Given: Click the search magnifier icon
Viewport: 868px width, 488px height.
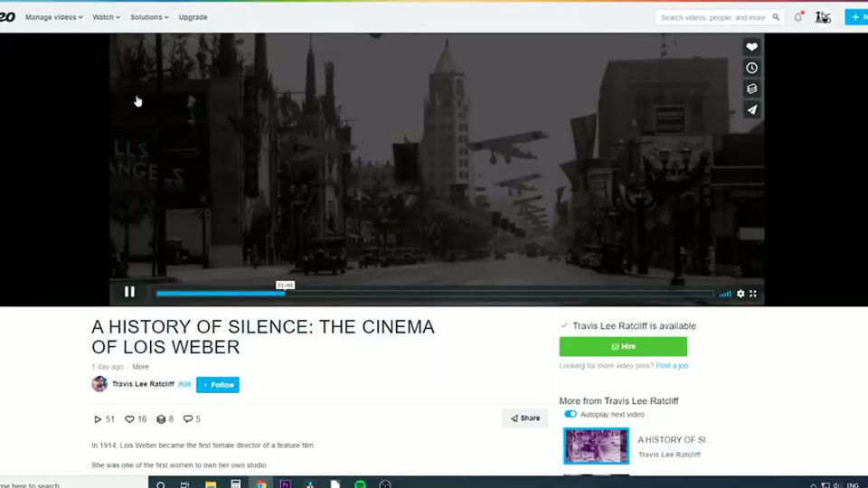Looking at the screenshot, I should [776, 17].
